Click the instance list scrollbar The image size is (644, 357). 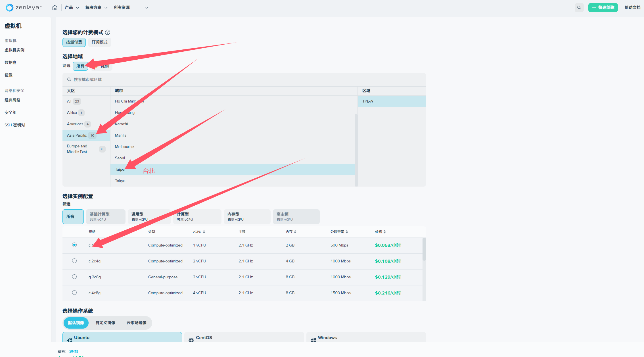click(424, 249)
